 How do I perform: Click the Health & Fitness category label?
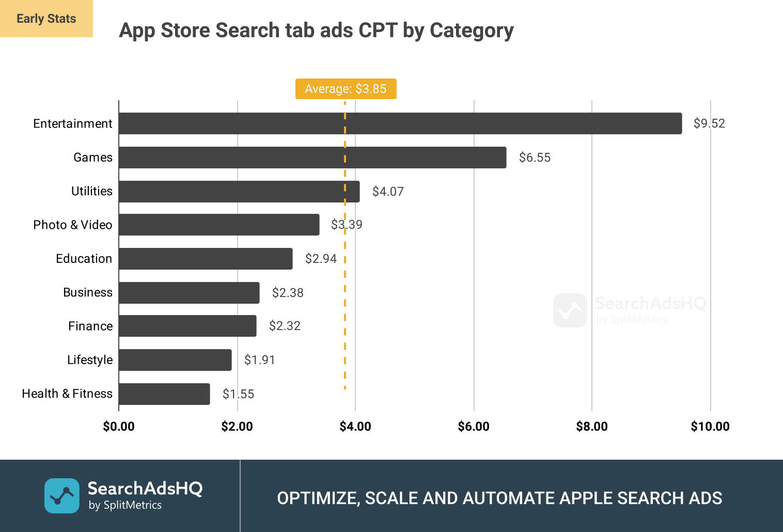67,394
